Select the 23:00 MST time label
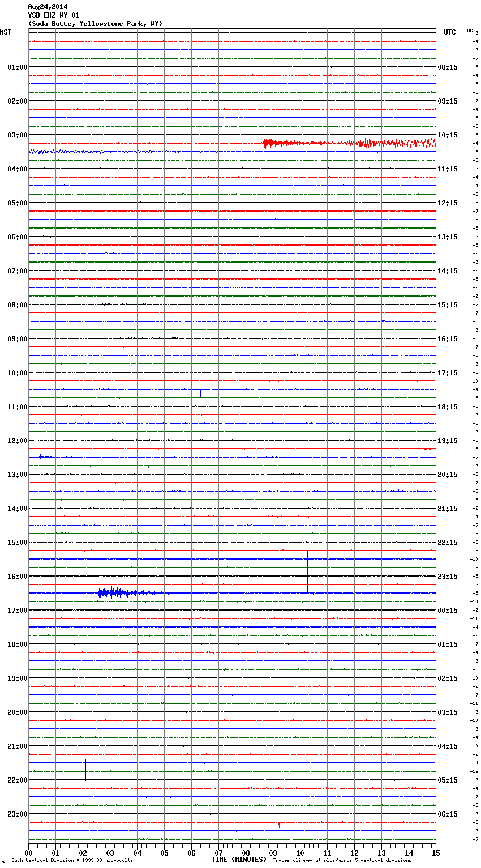This screenshot has width=481, height=868. pos(18,814)
